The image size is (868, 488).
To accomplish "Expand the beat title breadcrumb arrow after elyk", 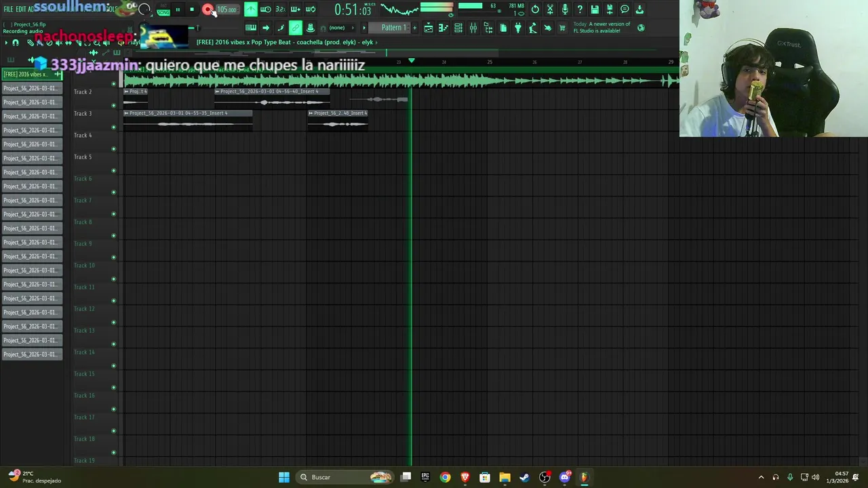I will tap(377, 42).
